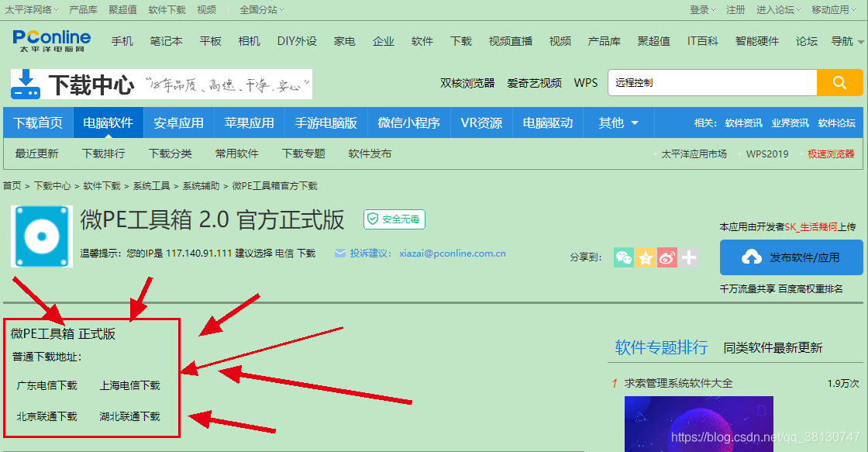This screenshot has width=868, height=452.
Task: Click the 视频直播 nav link
Action: click(511, 41)
